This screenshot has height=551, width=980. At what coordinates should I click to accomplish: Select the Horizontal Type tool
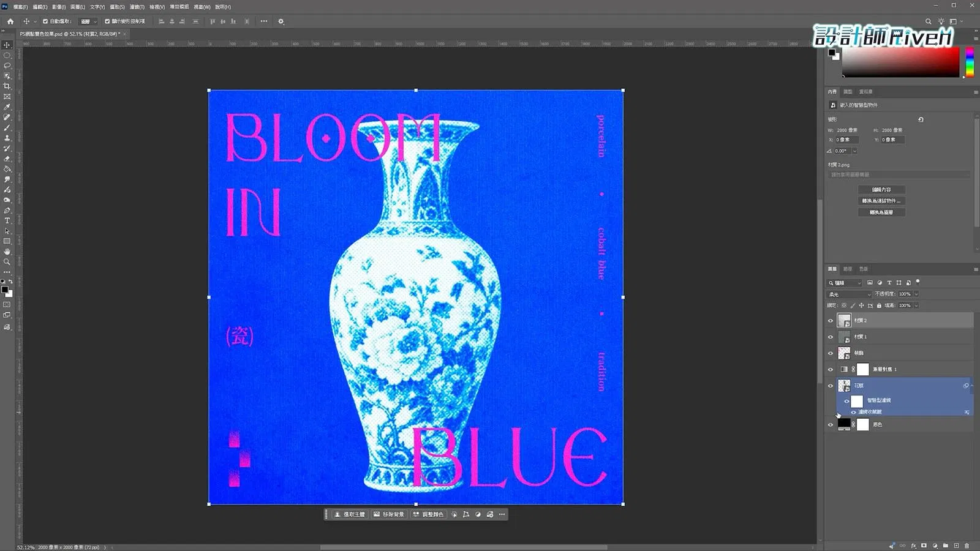7,220
